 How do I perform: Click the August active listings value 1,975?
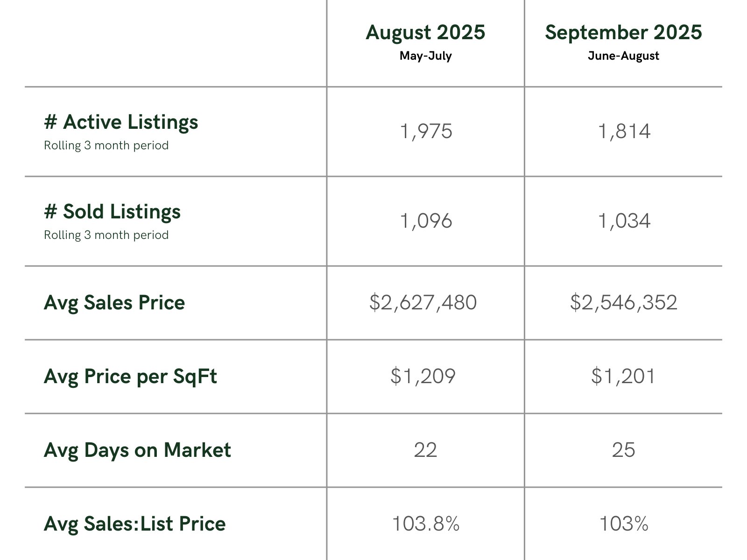[426, 132]
